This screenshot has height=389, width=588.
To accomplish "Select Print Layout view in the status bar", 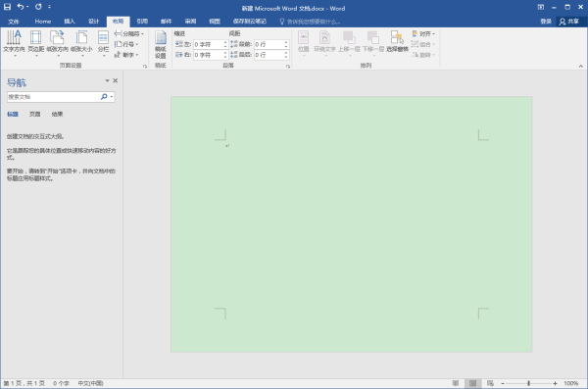I will pos(473,383).
